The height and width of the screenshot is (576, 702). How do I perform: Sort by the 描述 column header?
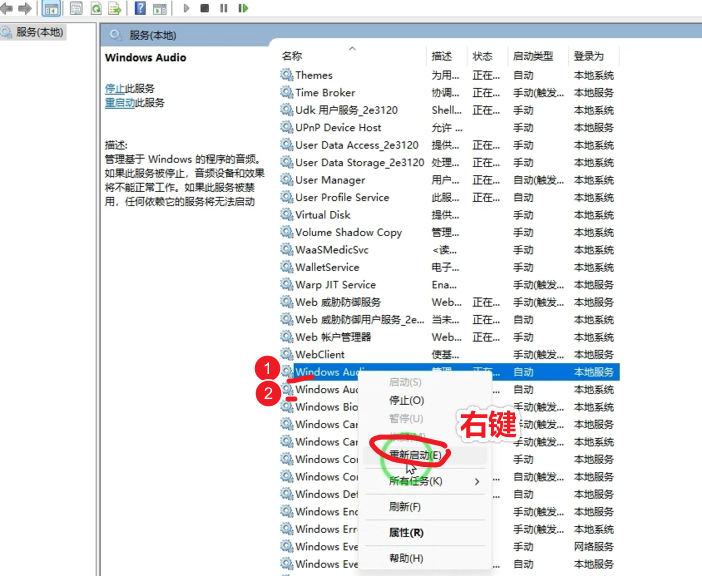pos(441,56)
